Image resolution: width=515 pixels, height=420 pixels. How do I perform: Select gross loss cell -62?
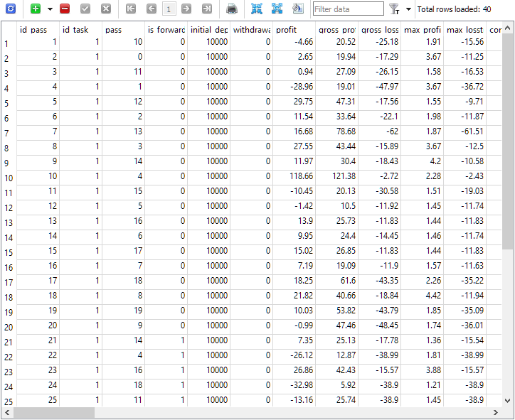pyautogui.click(x=379, y=131)
